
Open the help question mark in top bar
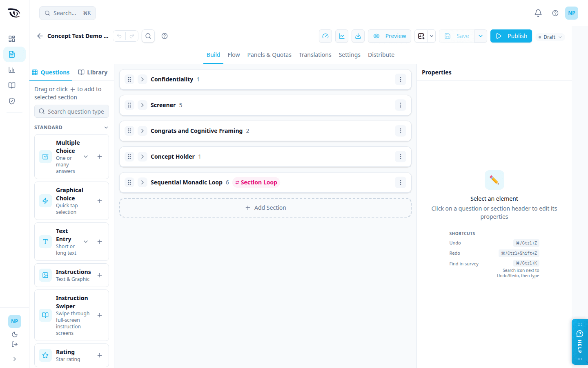point(555,13)
